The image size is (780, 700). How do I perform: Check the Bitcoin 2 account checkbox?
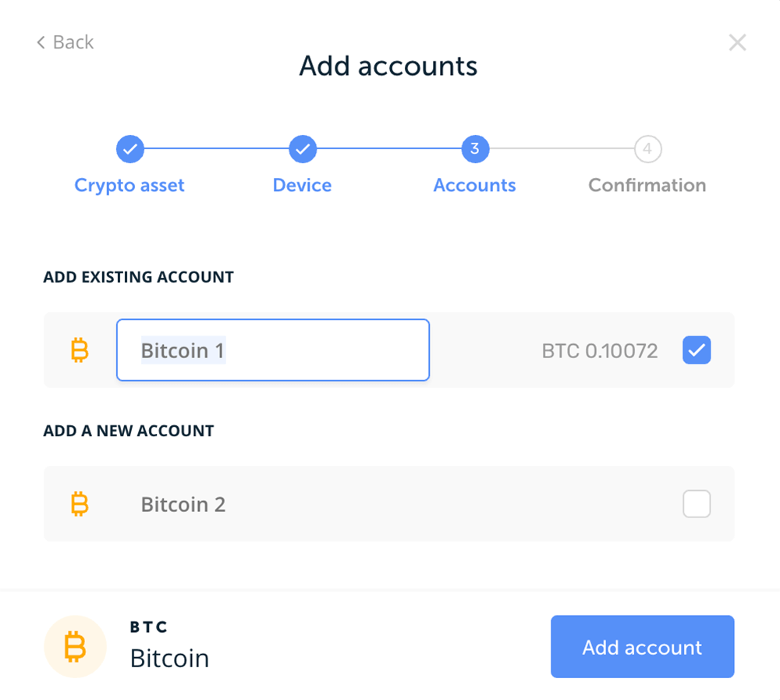(697, 504)
